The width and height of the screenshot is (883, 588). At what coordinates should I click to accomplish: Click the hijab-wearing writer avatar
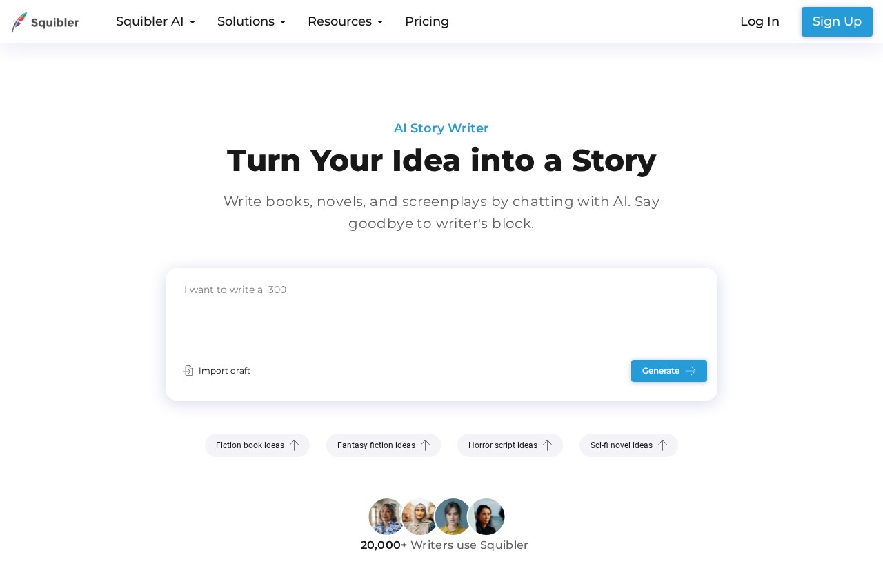point(419,516)
